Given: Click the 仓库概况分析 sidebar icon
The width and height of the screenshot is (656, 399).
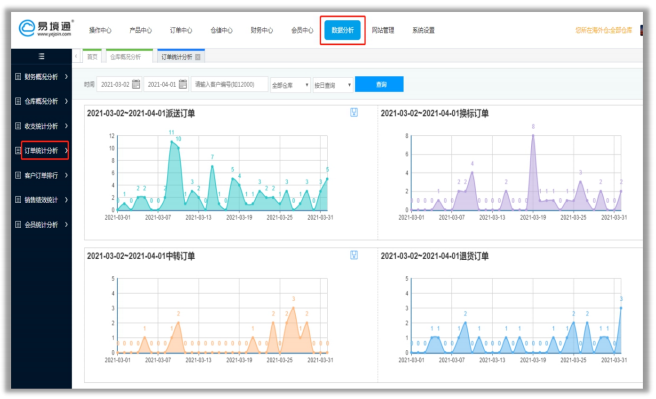Looking at the screenshot, I should 18,101.
